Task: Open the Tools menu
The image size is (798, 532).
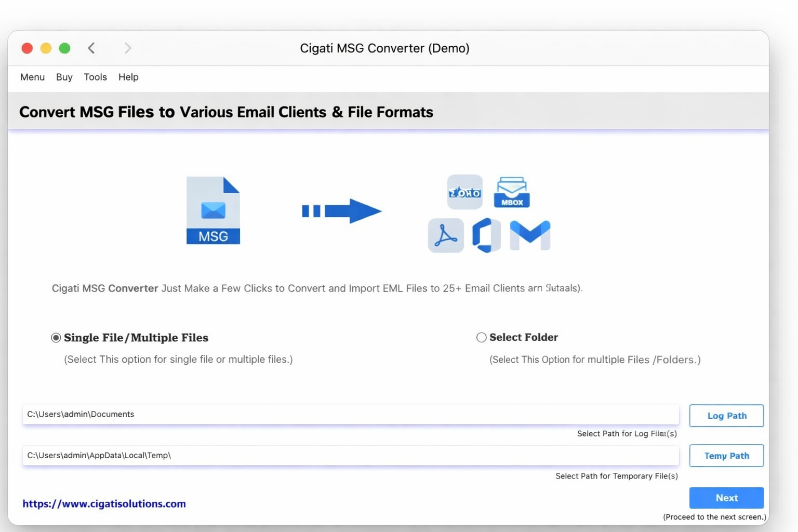Action: (95, 77)
